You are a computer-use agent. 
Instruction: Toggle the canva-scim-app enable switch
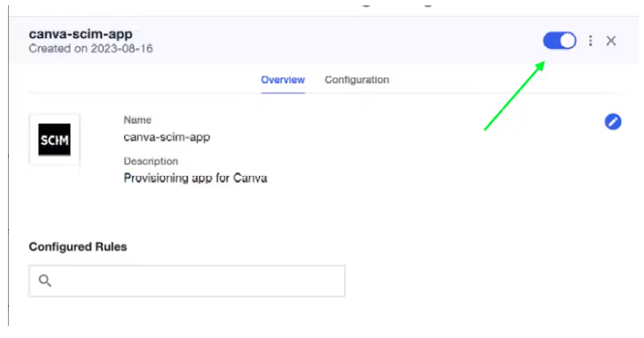point(559,40)
